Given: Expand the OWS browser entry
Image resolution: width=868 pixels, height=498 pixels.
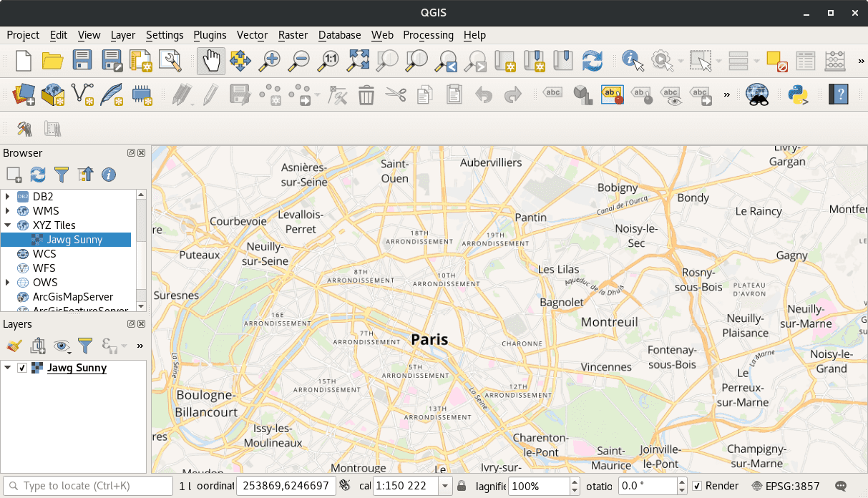Looking at the screenshot, I should 7,282.
